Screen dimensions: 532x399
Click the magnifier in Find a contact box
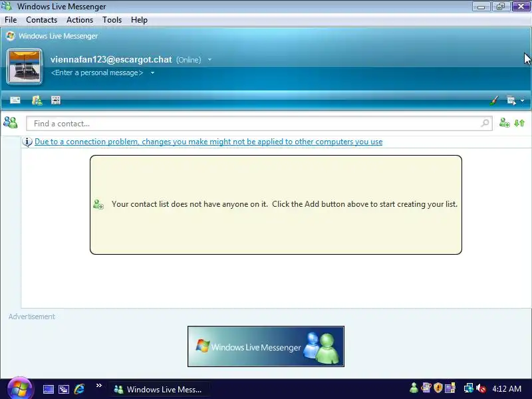(485, 123)
